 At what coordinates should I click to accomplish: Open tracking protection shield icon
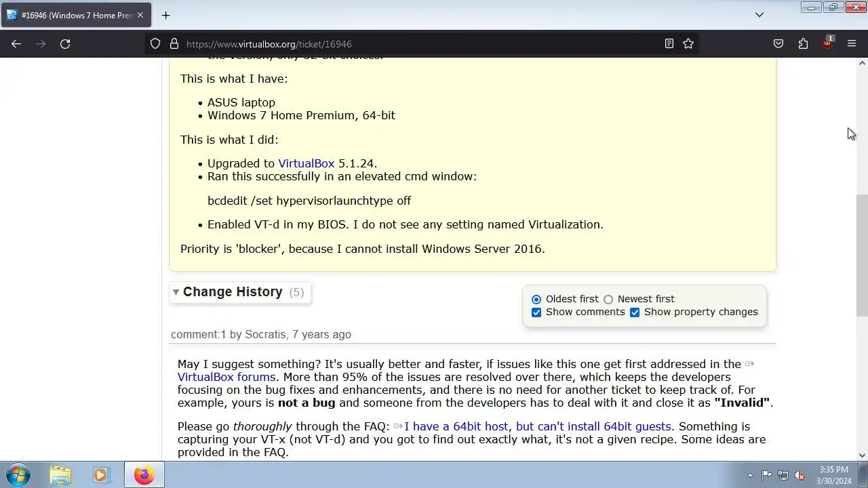[x=155, y=44]
